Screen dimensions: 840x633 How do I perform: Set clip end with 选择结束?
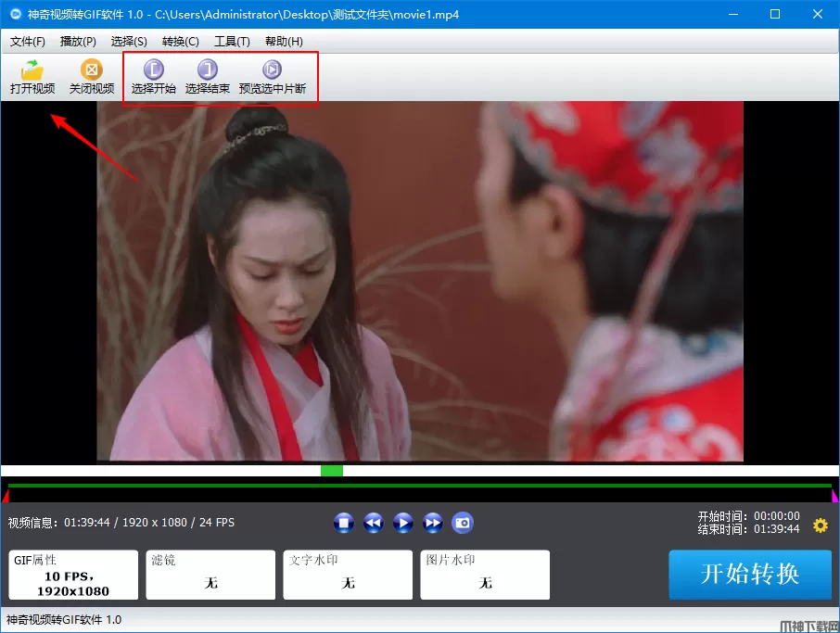[208, 77]
